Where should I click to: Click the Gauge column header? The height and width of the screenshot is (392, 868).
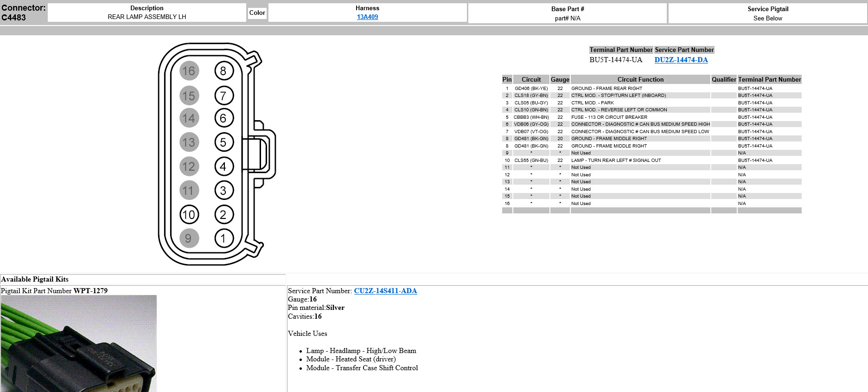[x=560, y=79]
